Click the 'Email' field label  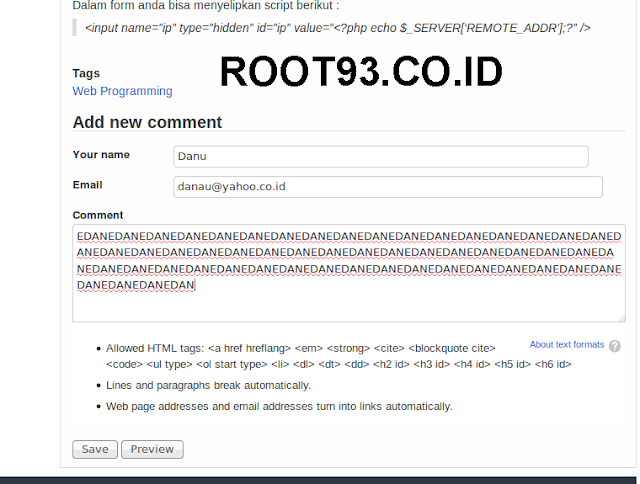pyautogui.click(x=87, y=185)
